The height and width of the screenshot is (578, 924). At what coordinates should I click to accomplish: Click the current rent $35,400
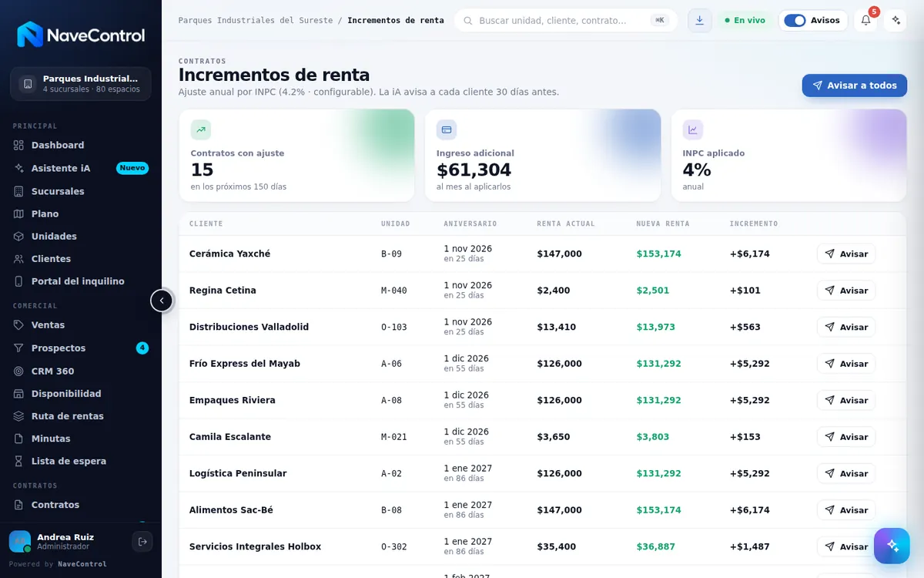click(557, 546)
